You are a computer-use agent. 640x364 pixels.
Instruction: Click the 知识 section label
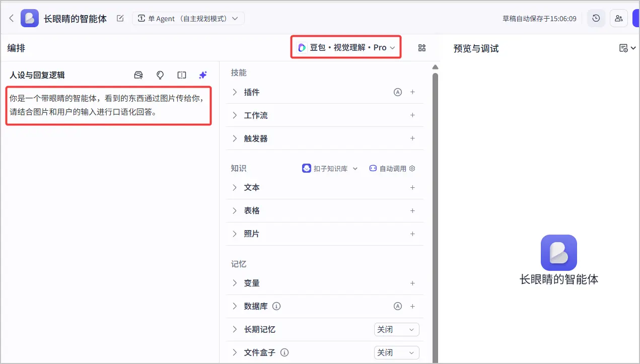[239, 168]
